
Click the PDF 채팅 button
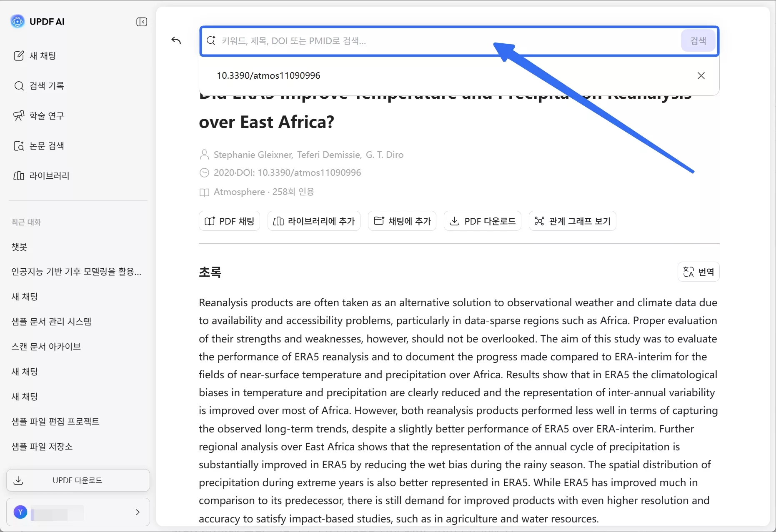point(229,221)
